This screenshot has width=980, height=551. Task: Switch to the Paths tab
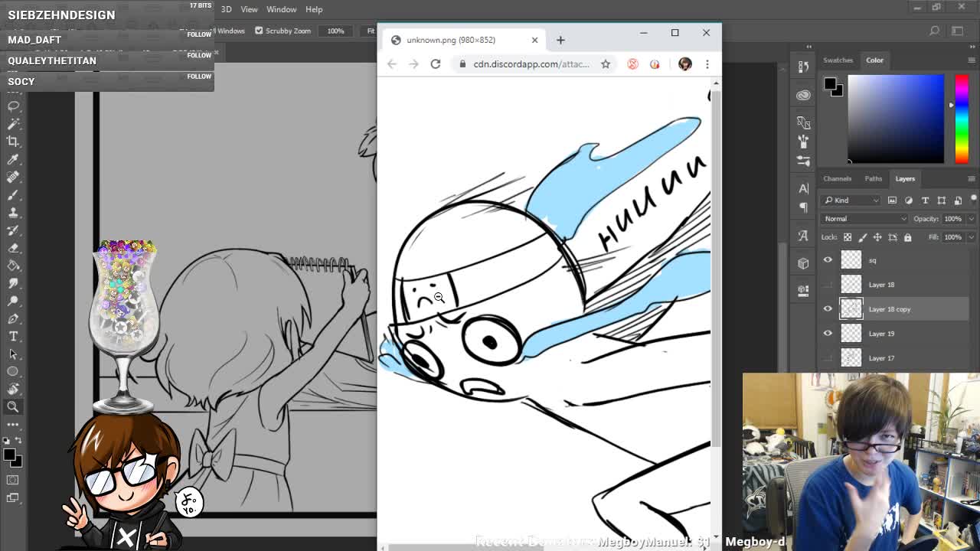[873, 178]
